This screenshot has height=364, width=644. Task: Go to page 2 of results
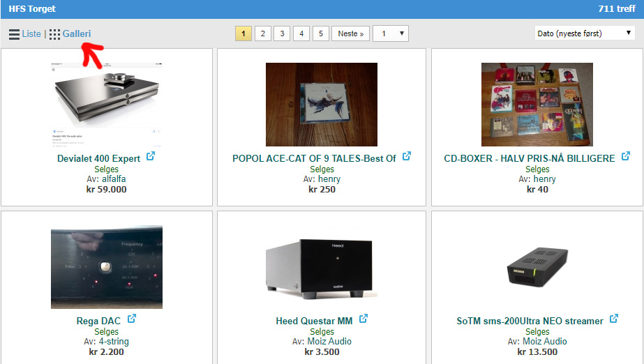263,33
